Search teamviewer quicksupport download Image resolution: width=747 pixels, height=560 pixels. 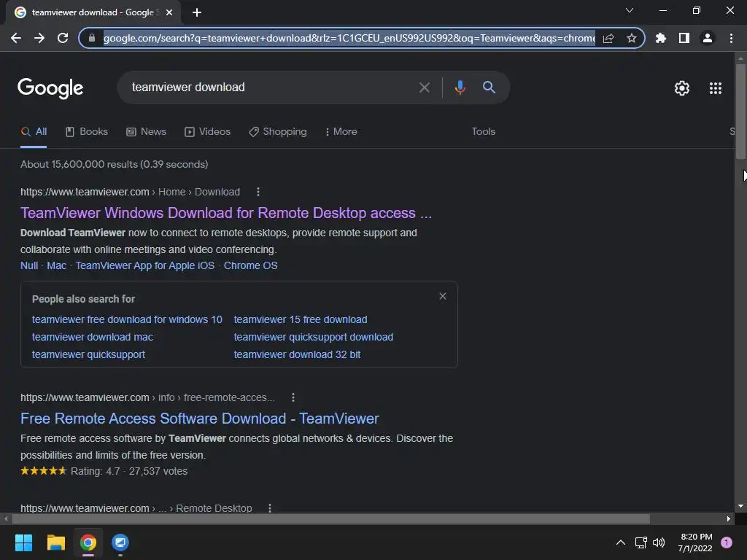[314, 337]
